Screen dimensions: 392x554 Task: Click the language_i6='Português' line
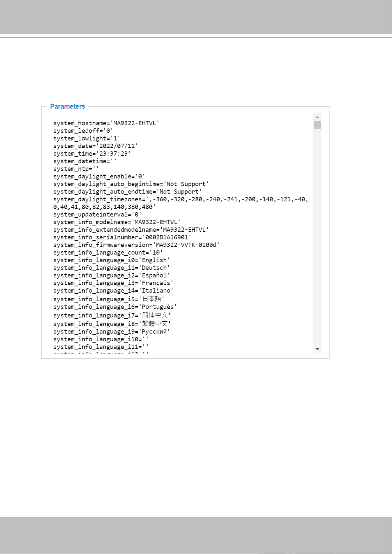[x=115, y=307]
